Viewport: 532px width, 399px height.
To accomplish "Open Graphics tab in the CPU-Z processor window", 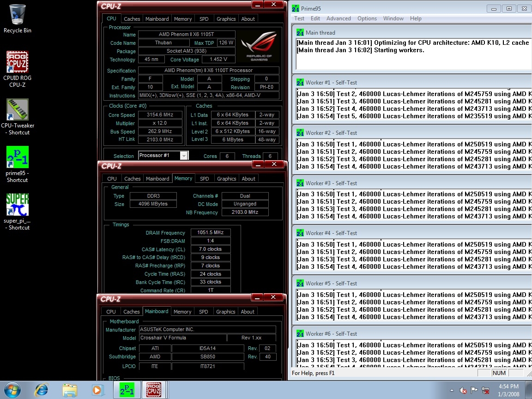I will (226, 19).
